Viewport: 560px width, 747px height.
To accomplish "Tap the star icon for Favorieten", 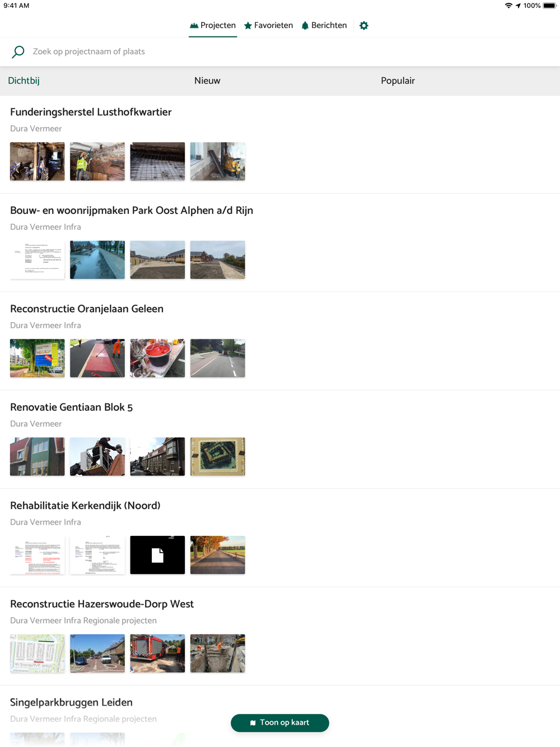I will (248, 26).
